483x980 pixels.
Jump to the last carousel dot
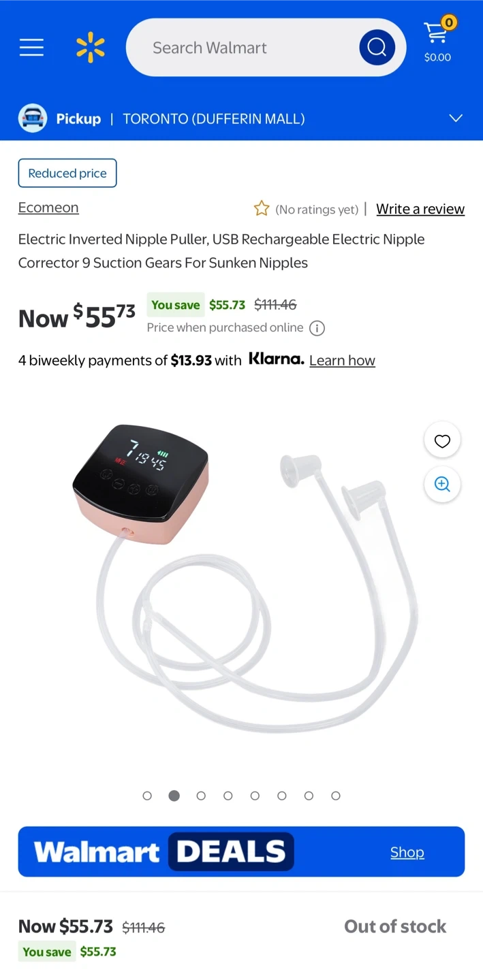336,796
